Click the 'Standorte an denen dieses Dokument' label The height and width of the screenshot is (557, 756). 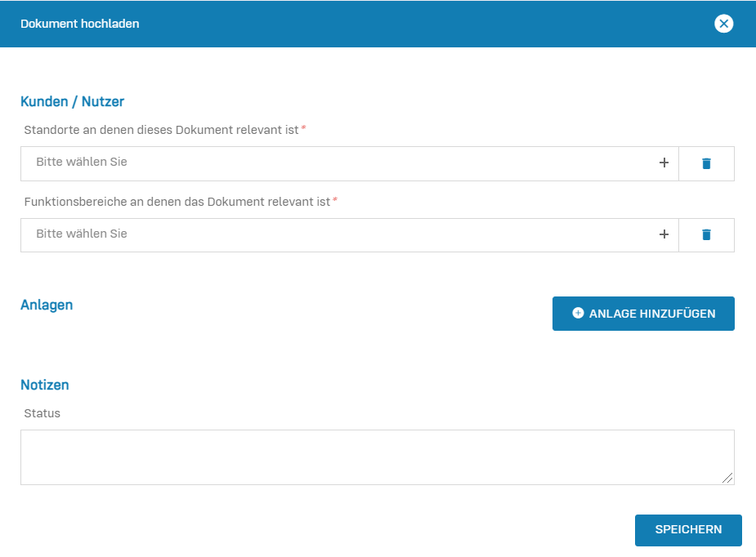tap(161, 130)
